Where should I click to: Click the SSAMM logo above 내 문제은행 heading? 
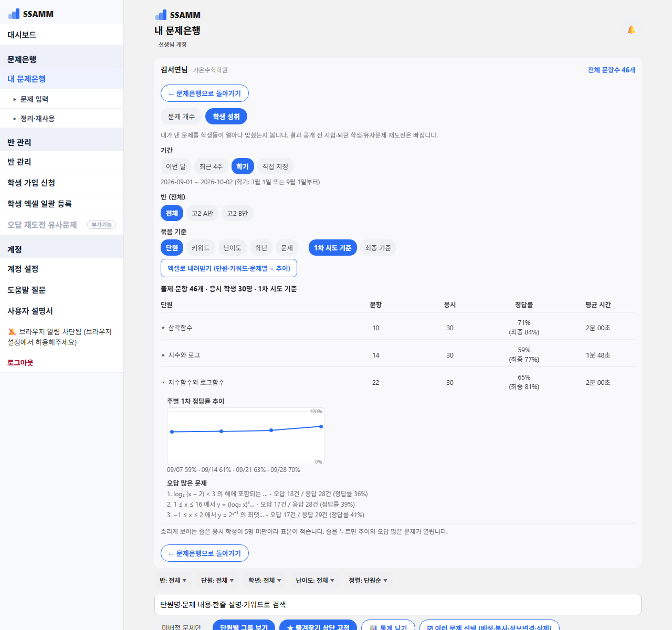pos(178,15)
